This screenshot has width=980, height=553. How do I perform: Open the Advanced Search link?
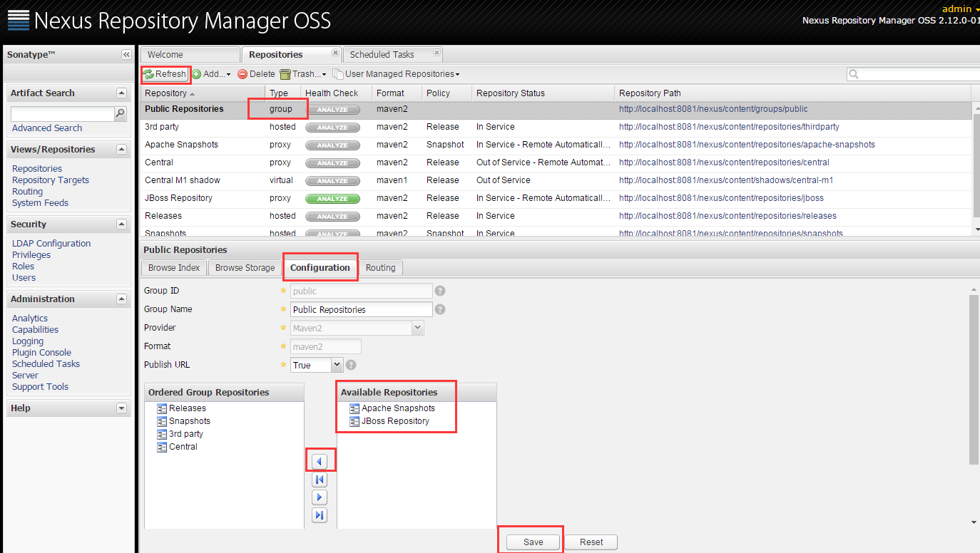(47, 128)
